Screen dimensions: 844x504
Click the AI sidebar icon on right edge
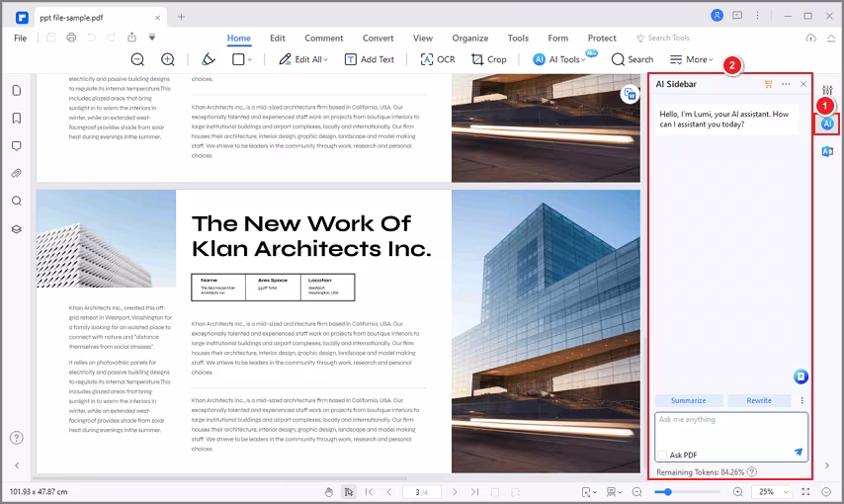coord(827,124)
